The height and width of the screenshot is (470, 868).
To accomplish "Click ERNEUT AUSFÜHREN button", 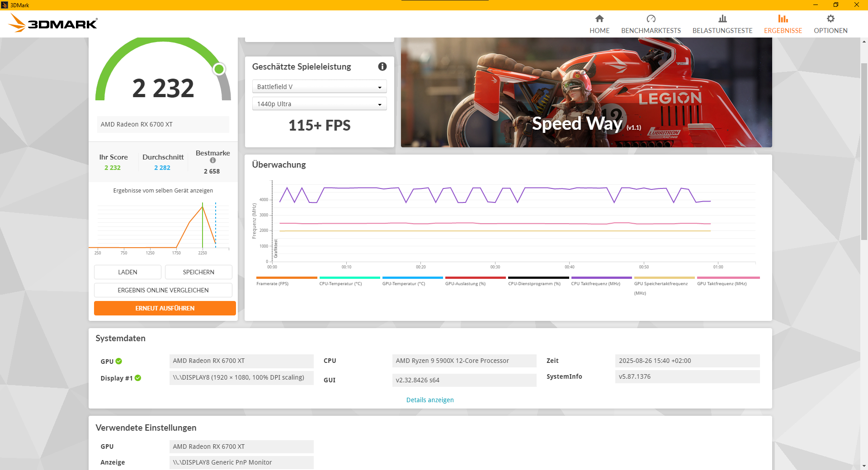I will click(165, 308).
